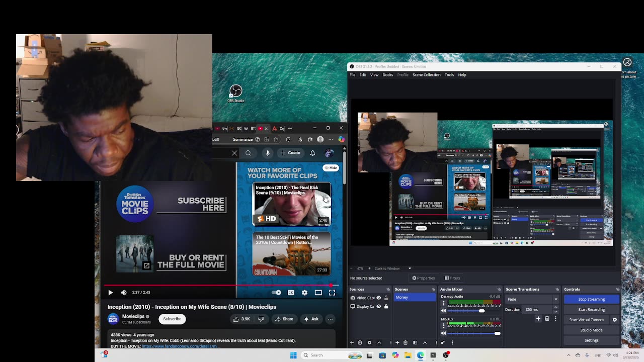Click Stop Streaming in OBS Controls
The width and height of the screenshot is (644, 362).
pyautogui.click(x=591, y=299)
